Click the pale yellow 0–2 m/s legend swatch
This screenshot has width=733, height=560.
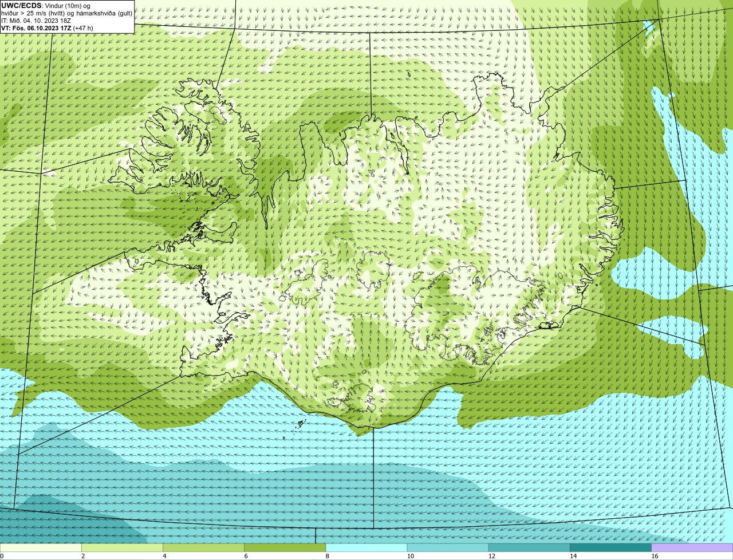[41, 547]
